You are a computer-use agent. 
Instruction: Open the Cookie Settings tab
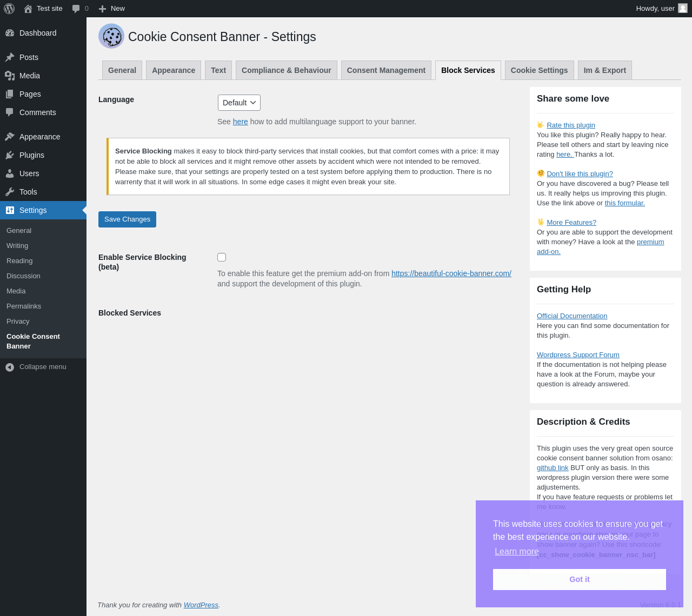(540, 70)
